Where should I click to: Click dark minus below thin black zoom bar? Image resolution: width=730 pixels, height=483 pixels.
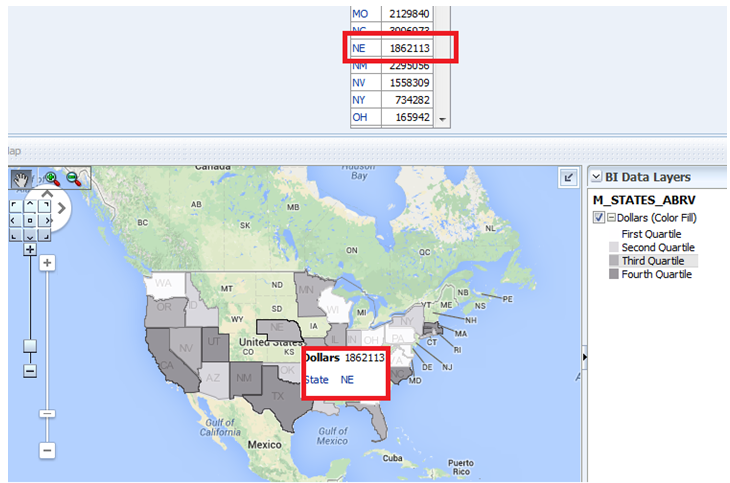click(30, 371)
